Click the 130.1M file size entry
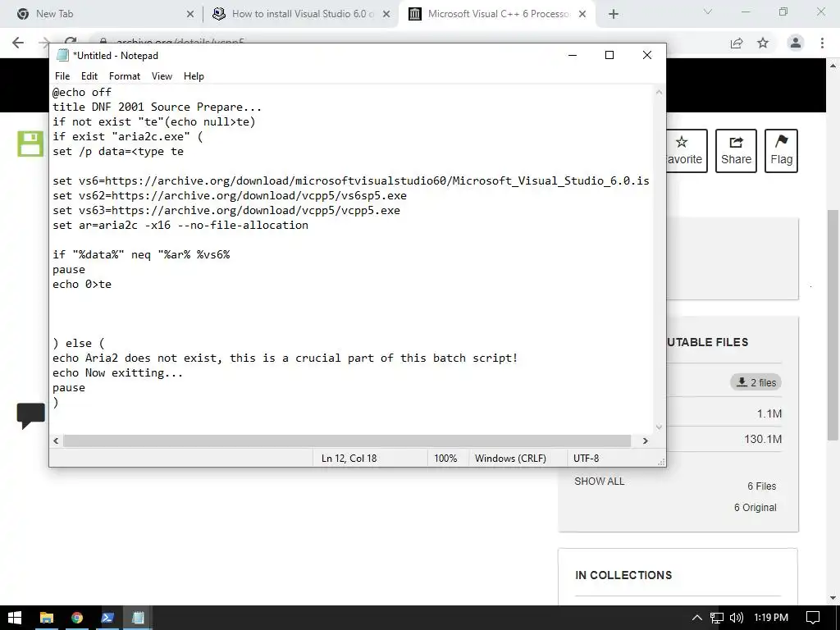This screenshot has width=840, height=630. point(763,440)
